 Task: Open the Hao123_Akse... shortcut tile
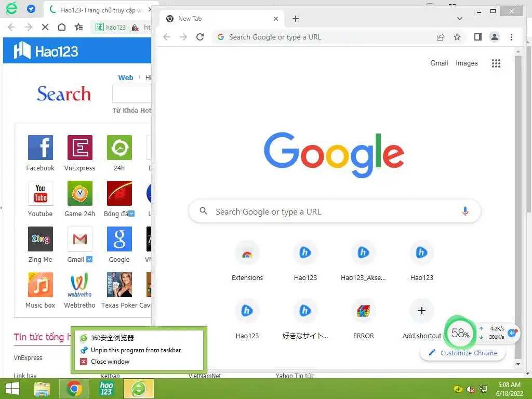(x=363, y=261)
